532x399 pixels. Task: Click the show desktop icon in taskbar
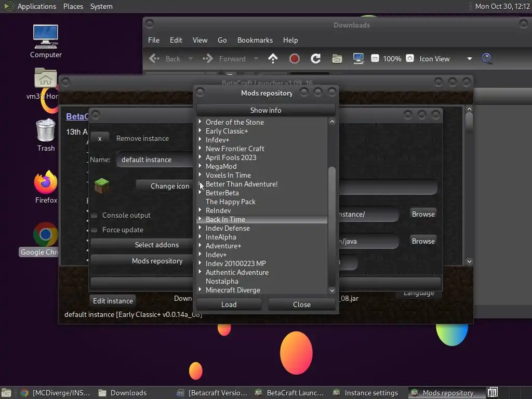click(x=6, y=393)
